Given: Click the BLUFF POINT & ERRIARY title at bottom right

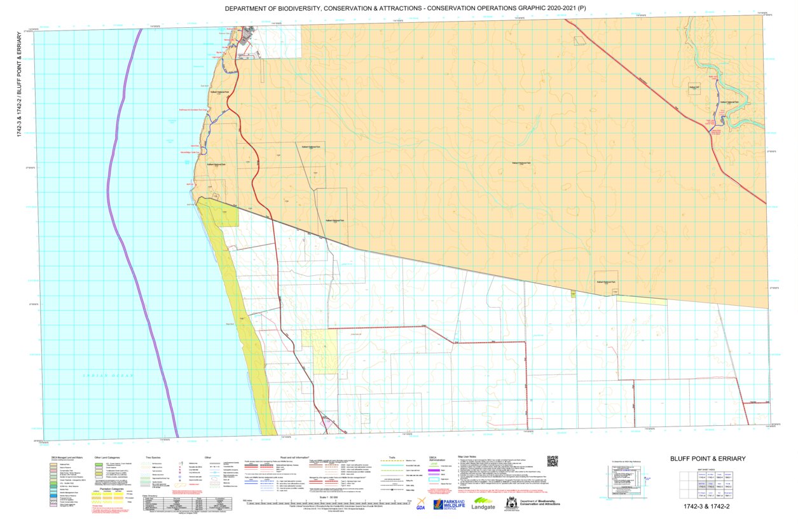Looking at the screenshot, I should [x=708, y=459].
